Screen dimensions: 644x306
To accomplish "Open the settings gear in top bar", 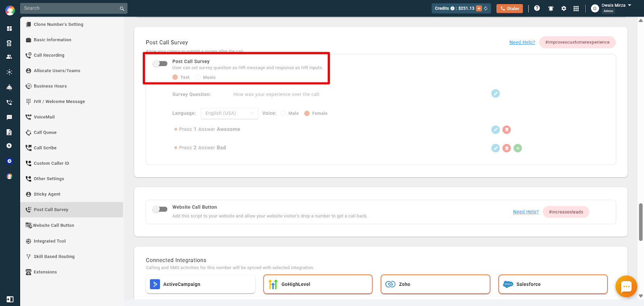I will tap(564, 8).
